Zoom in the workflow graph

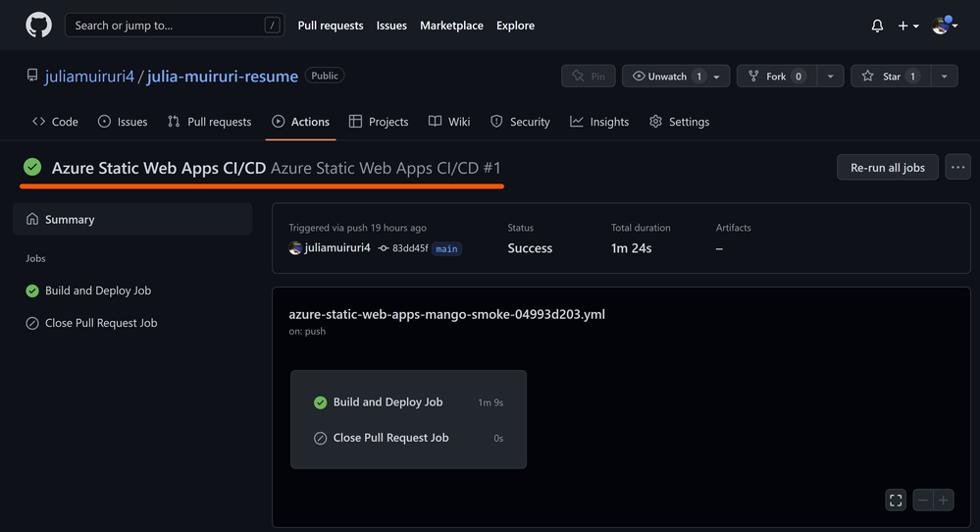point(944,501)
